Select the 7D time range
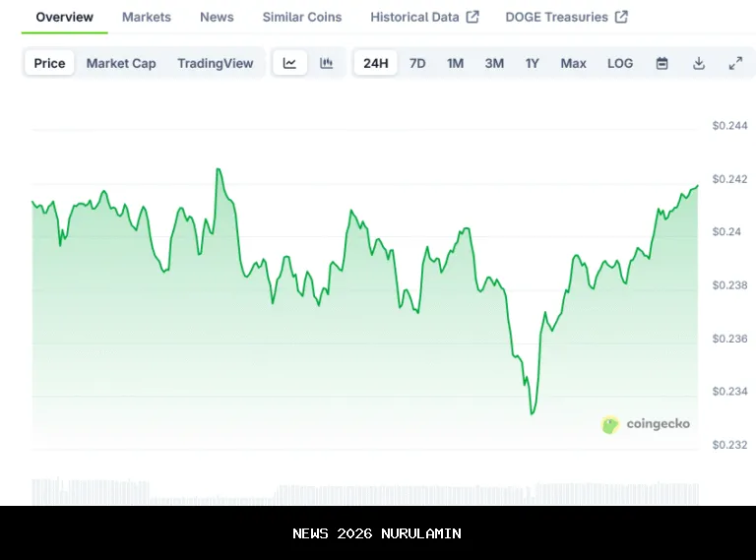Screen dimensions: 756x560 417,63
